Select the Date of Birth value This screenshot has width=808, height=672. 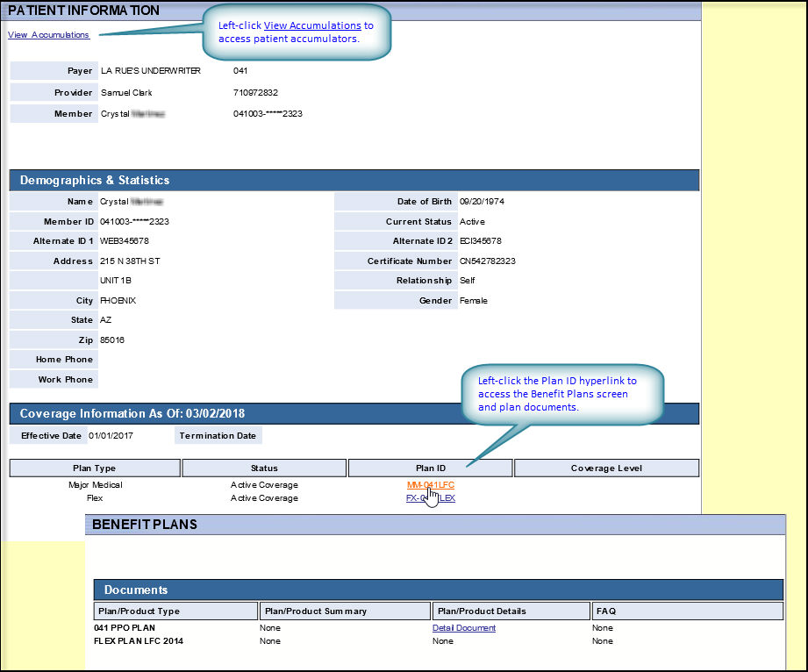coord(482,202)
